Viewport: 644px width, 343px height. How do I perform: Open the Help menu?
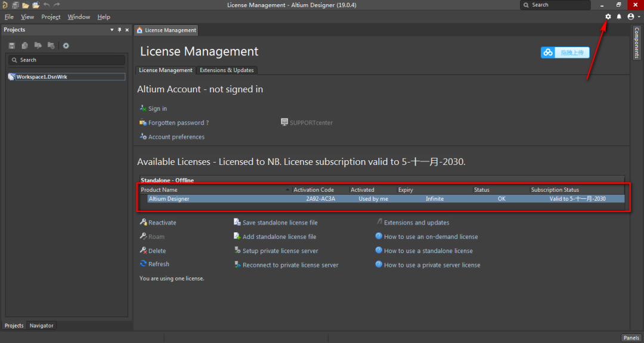pos(104,17)
